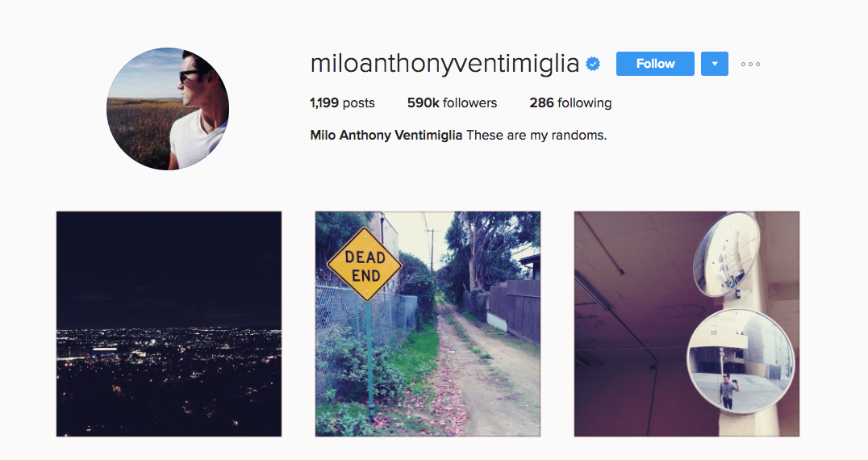The height and width of the screenshot is (460, 868).
Task: Click the wooden fence in alley photo
Action: [x=520, y=311]
